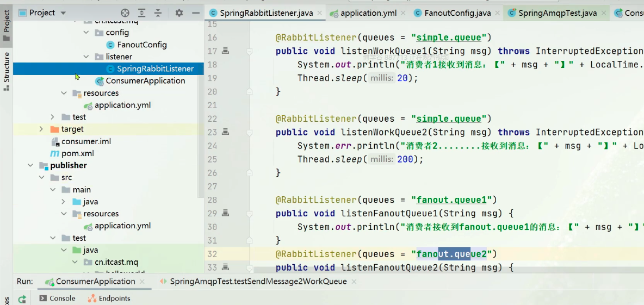
Task: Fold the listenWorkQueue2 method start
Action: click(x=249, y=133)
